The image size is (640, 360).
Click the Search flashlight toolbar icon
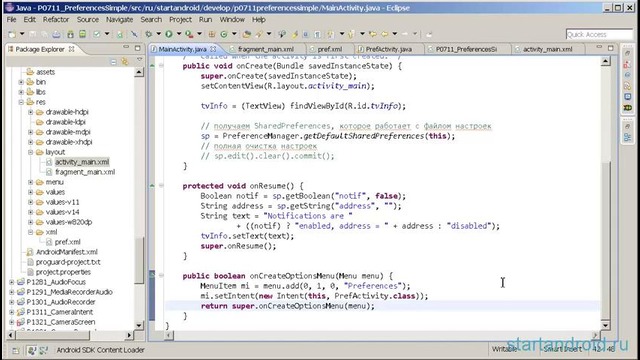point(259,34)
